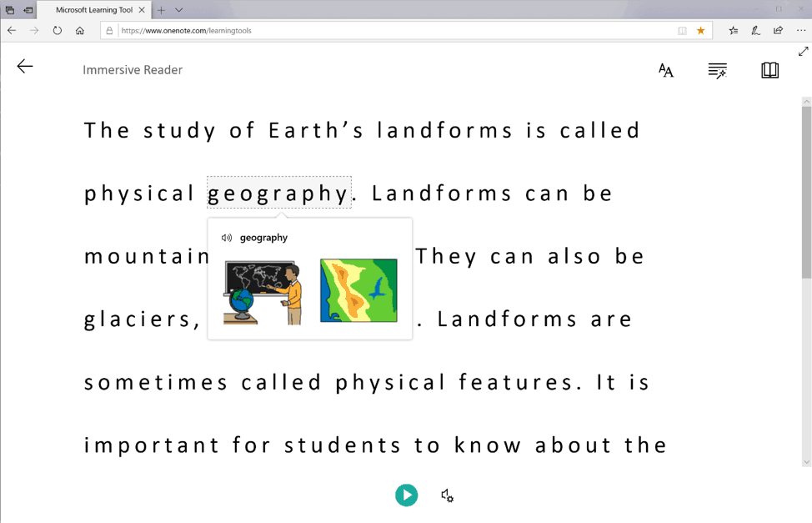This screenshot has width=812, height=523.
Task: Go to the browser home page
Action: coord(79,31)
